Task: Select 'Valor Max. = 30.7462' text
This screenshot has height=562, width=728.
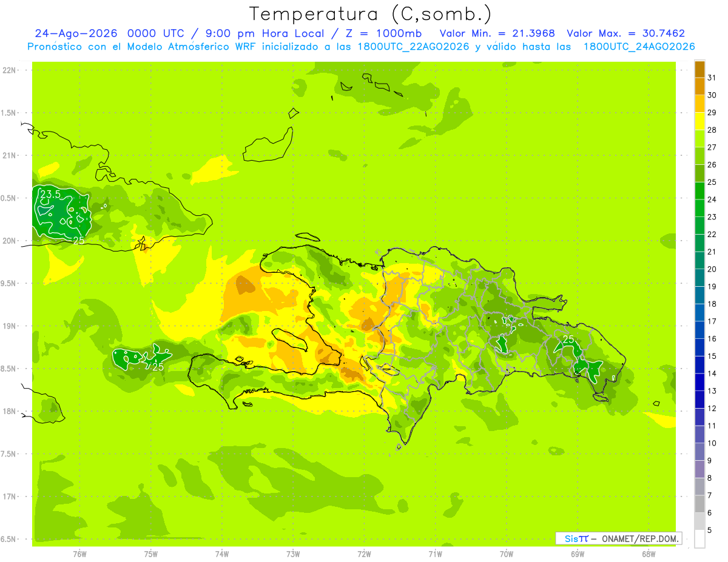Action: point(625,33)
